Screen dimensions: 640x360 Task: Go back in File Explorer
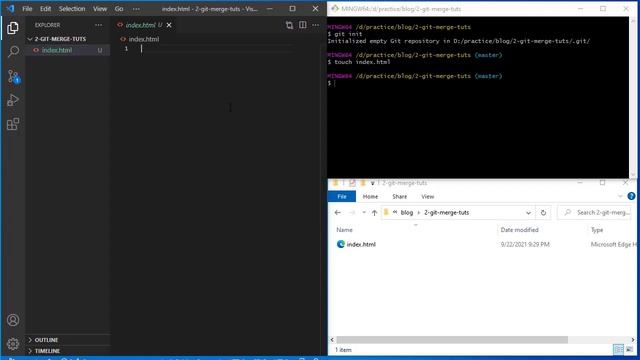[337, 213]
